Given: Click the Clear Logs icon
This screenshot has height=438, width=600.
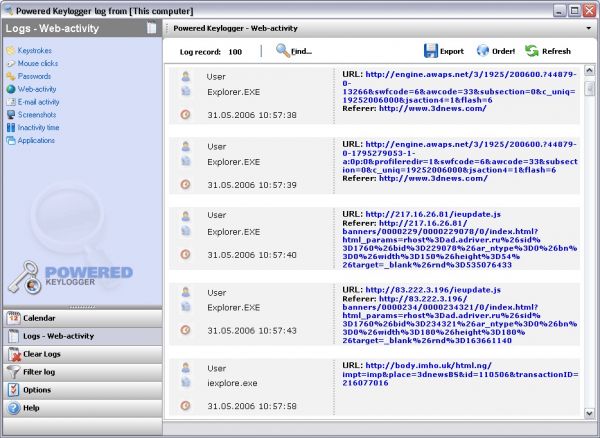Looking at the screenshot, I should click(x=14, y=354).
